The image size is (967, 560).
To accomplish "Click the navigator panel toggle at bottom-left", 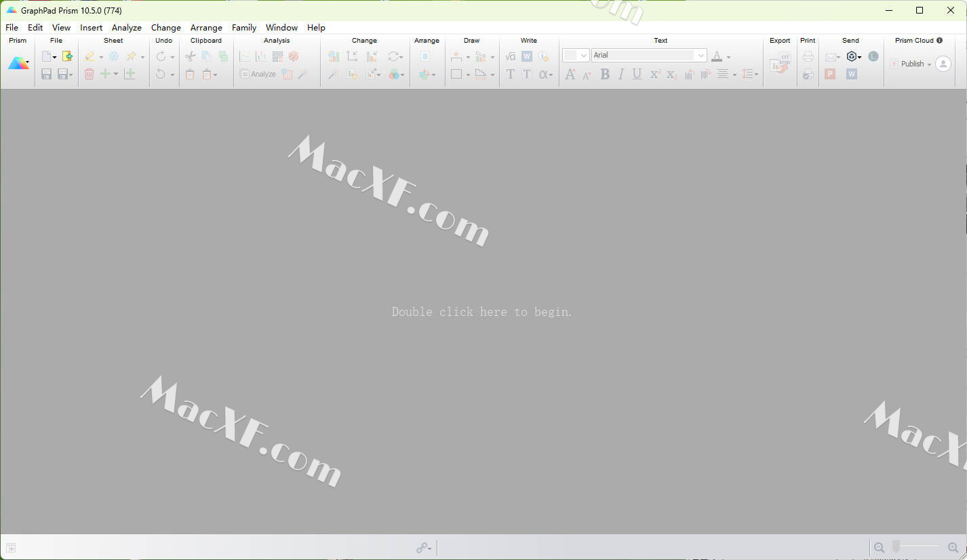I will 11,548.
